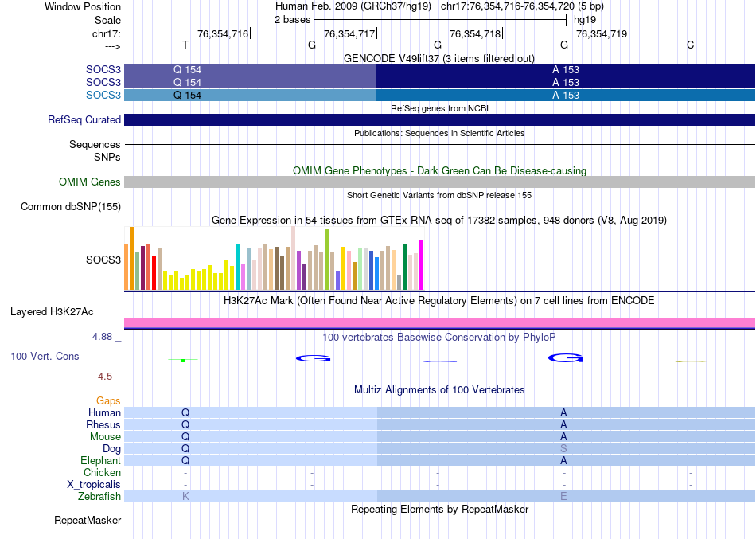Click the X_tropicalis species label
756x539 pixels.
[94, 485]
